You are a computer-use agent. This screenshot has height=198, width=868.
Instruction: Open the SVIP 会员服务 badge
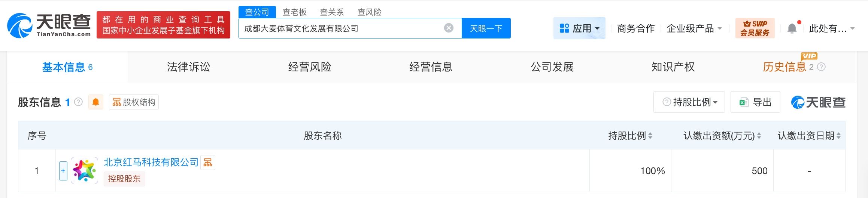point(755,28)
